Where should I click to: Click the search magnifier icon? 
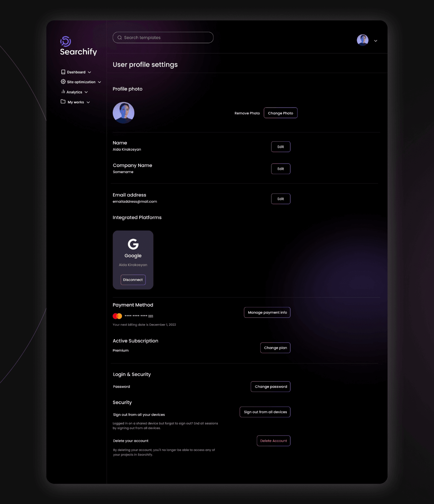[120, 38]
